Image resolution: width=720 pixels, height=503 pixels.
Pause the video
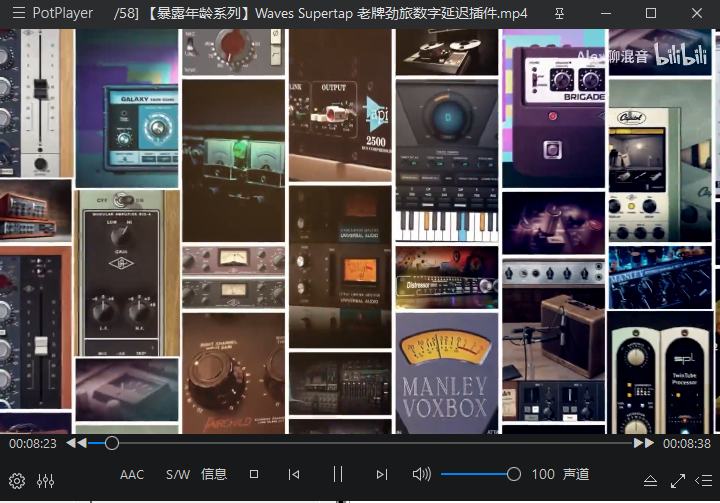coord(338,474)
